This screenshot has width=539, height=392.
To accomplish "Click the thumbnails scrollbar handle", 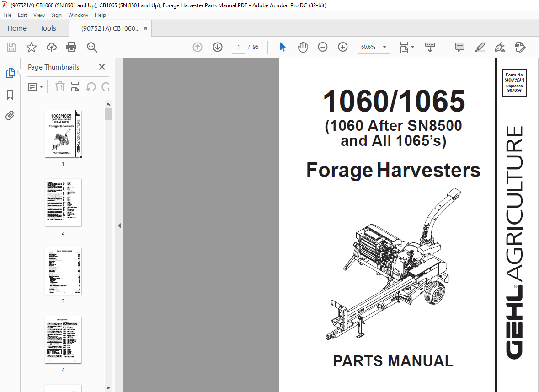I will (x=108, y=114).
